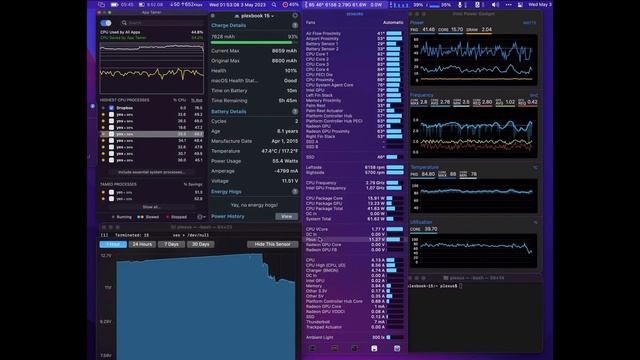Screen dimensions: 640x360
Task: Click status dot of the Dropbox process row
Action: click(x=103, y=108)
